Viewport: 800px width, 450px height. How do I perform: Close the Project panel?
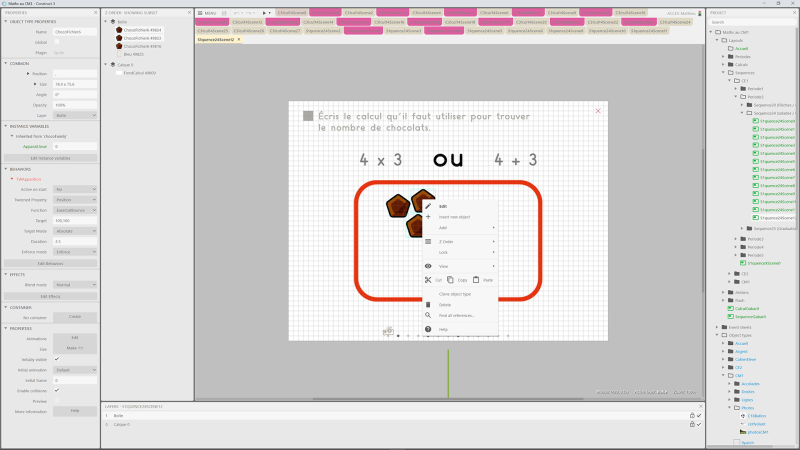click(795, 12)
